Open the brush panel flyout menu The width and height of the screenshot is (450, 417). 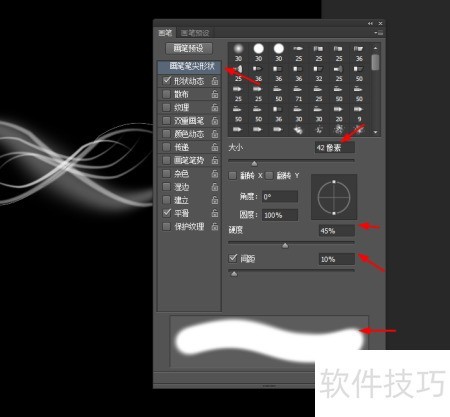pyautogui.click(x=379, y=33)
